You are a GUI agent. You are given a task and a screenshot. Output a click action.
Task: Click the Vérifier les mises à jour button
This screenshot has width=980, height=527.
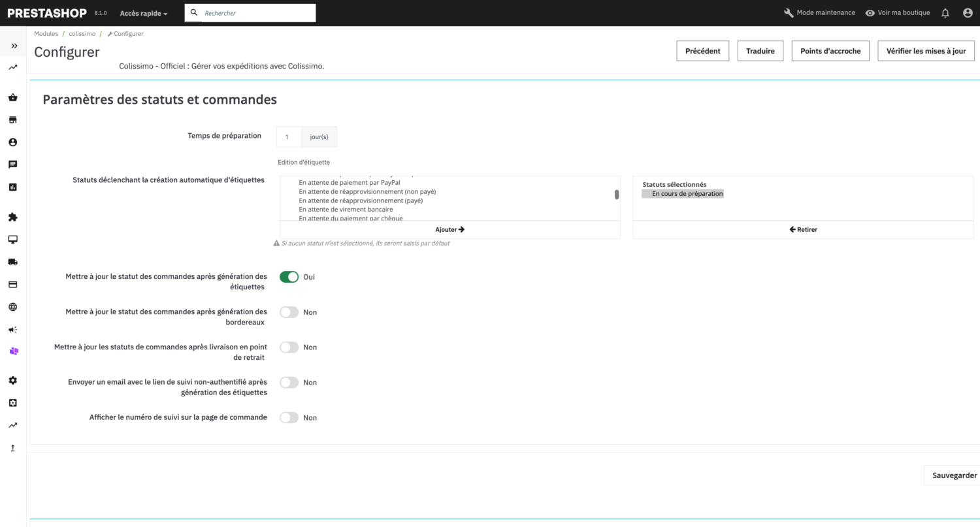coord(926,50)
